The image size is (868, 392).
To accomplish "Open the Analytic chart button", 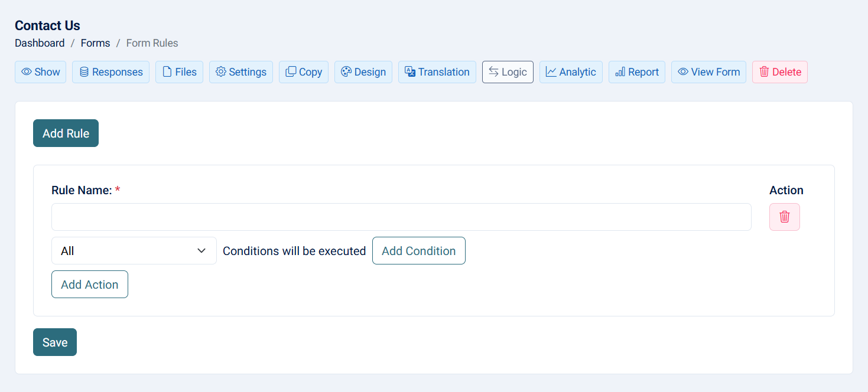I will click(570, 72).
